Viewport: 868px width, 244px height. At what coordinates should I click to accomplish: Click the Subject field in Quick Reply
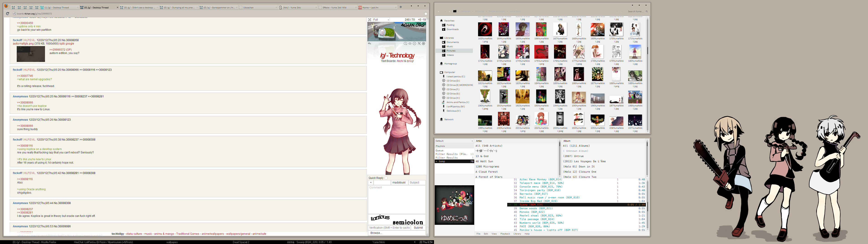[417, 182]
